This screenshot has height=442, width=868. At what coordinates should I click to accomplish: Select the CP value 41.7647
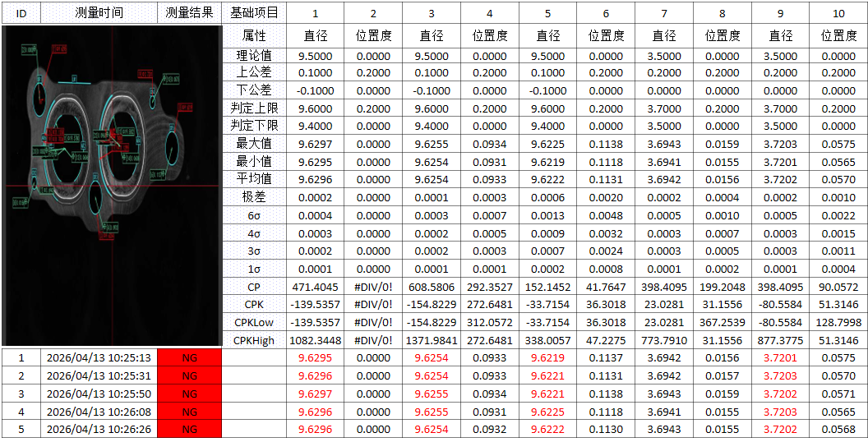(606, 288)
